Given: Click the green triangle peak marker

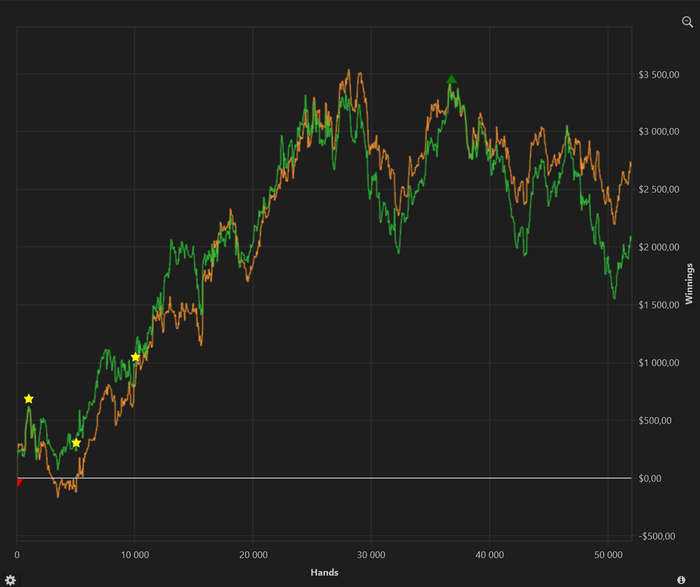Looking at the screenshot, I should 451,79.
